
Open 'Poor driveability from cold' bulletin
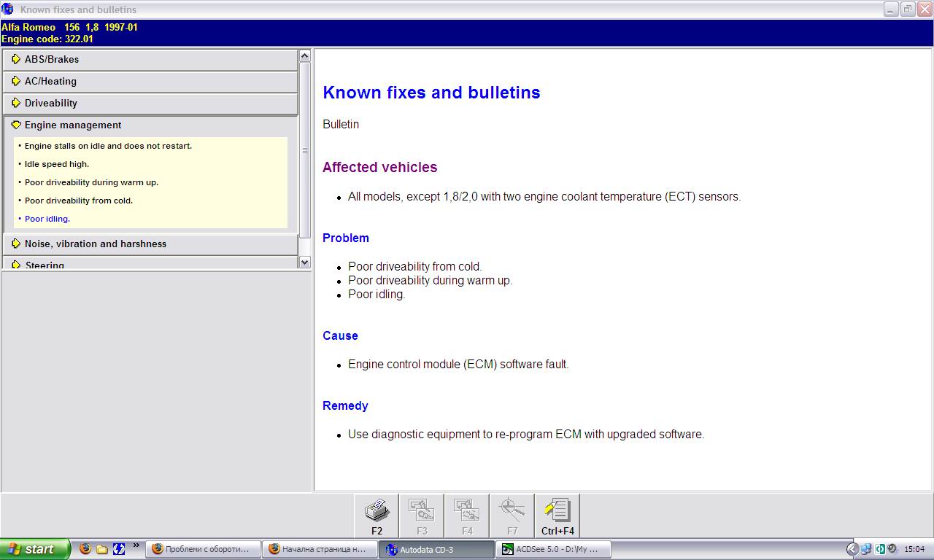[79, 201]
